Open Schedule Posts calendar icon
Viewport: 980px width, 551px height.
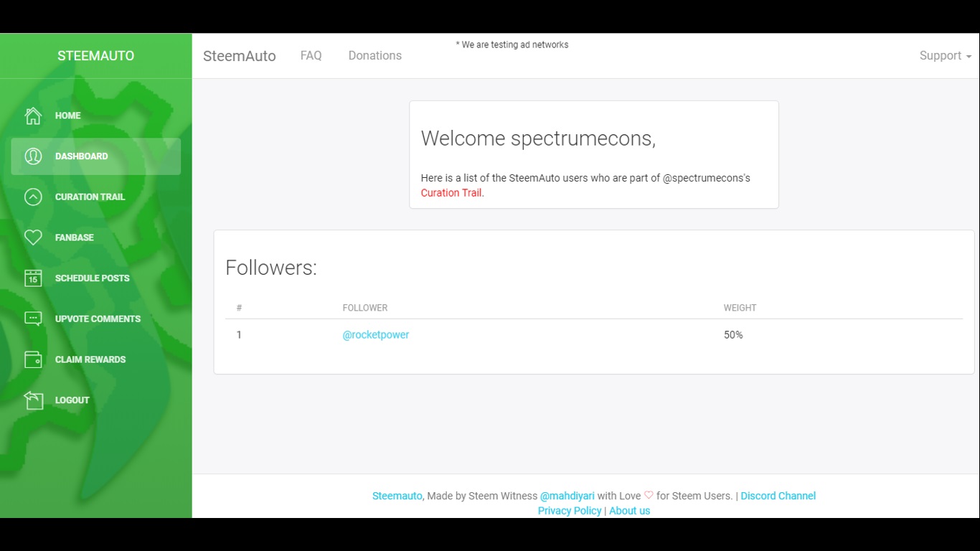(x=33, y=278)
